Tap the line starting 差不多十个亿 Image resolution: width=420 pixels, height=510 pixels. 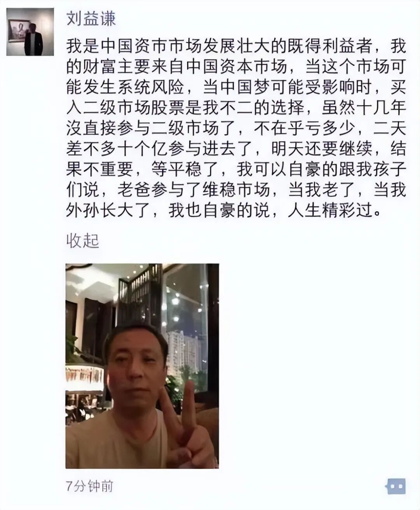pos(236,149)
